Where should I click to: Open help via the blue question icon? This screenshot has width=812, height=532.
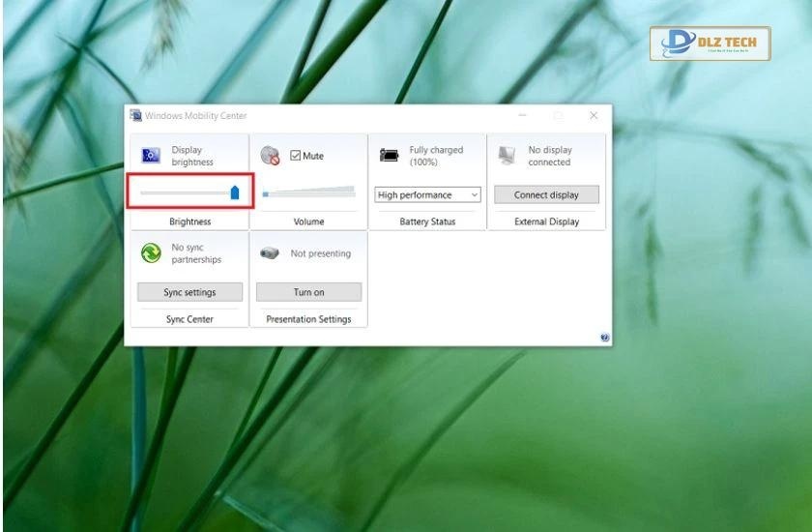click(604, 338)
